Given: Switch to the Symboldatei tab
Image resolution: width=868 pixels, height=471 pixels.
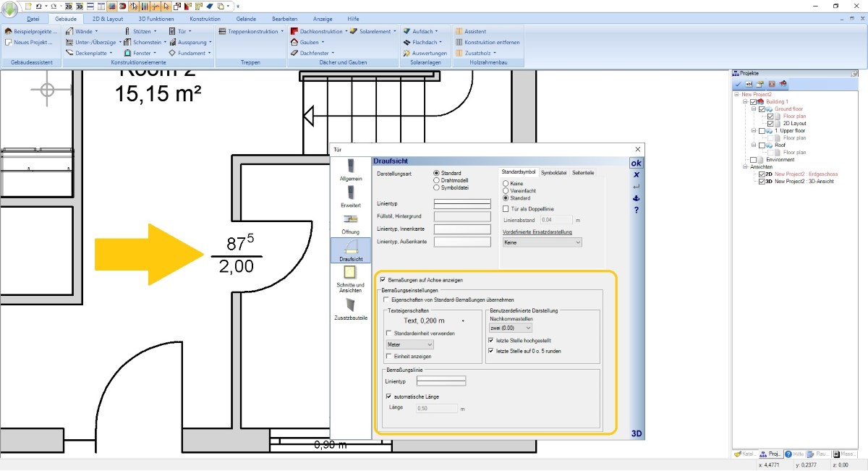Looking at the screenshot, I should [x=553, y=172].
